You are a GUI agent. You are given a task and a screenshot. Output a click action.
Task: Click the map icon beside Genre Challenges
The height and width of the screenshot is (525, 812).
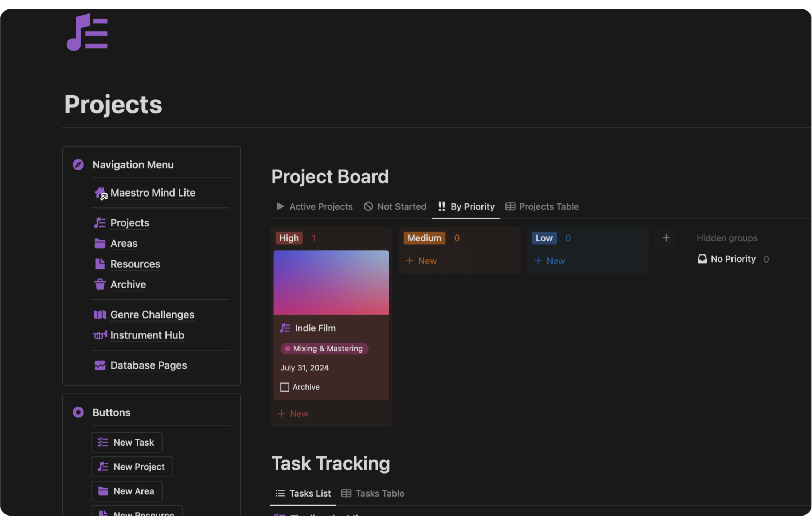point(100,315)
